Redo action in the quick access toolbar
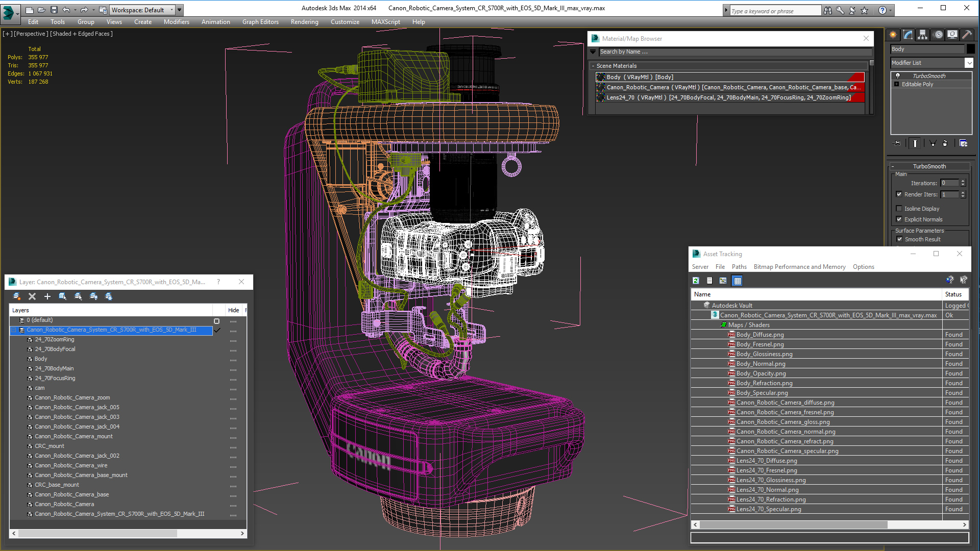980x551 pixels. 84,10
